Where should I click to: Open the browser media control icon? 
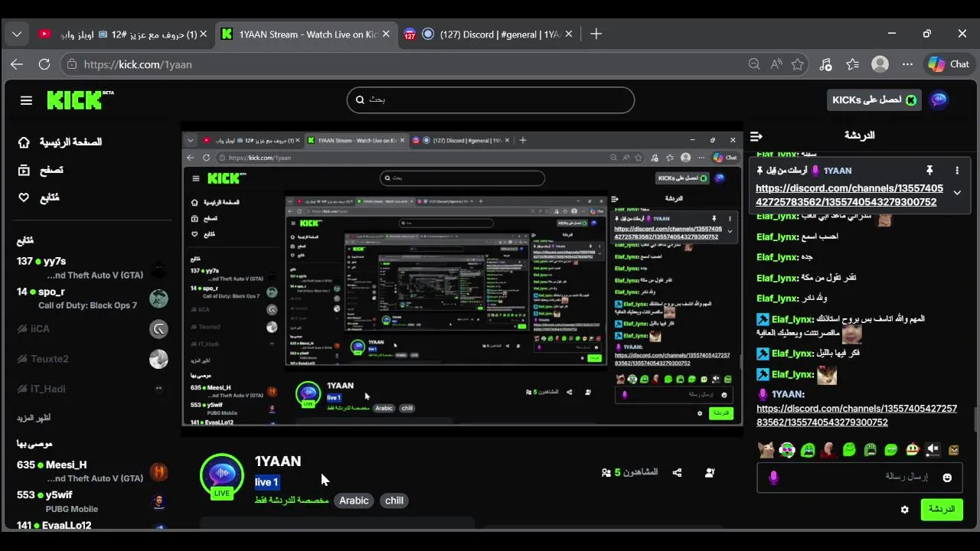point(825,64)
